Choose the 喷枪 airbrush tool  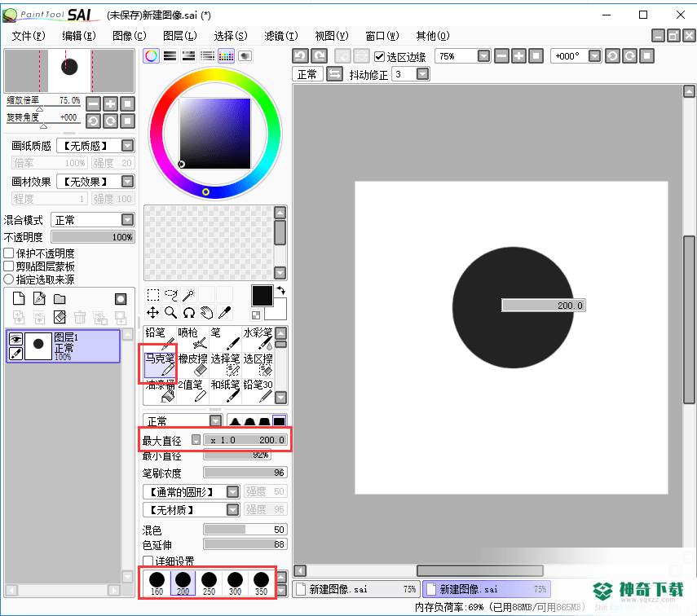(192, 339)
